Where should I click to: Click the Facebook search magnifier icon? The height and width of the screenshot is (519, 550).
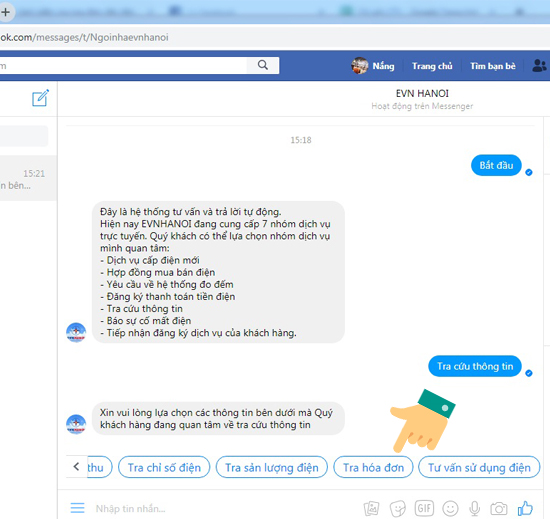(x=263, y=65)
